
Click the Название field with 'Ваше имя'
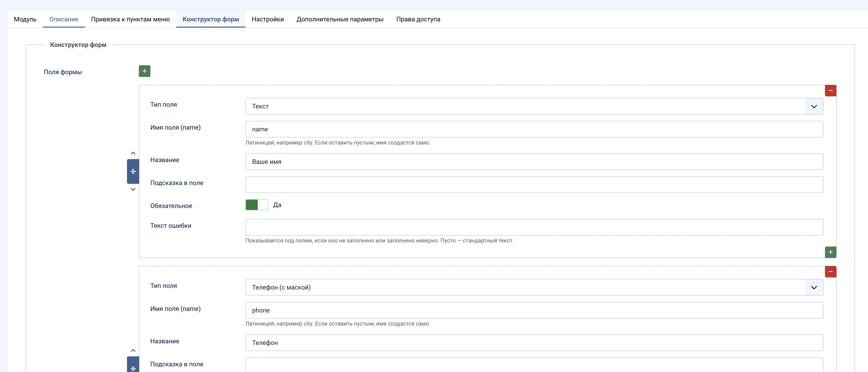click(x=534, y=162)
